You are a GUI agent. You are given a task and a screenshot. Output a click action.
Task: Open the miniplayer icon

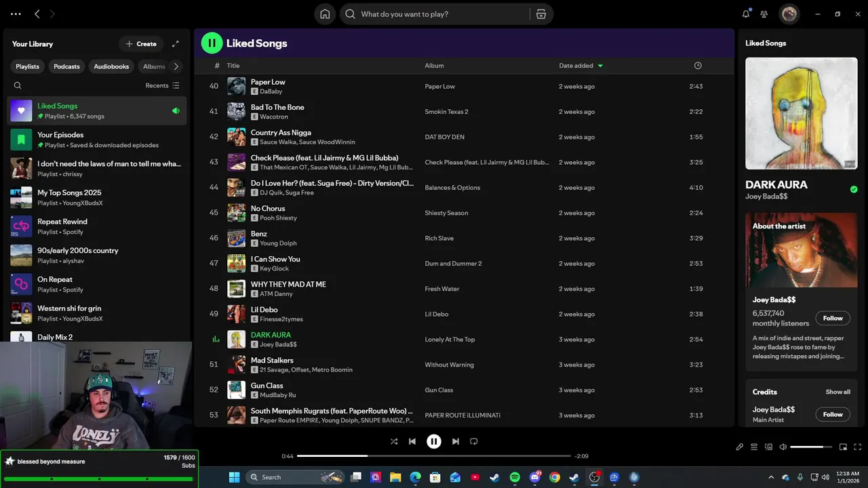[844, 447]
